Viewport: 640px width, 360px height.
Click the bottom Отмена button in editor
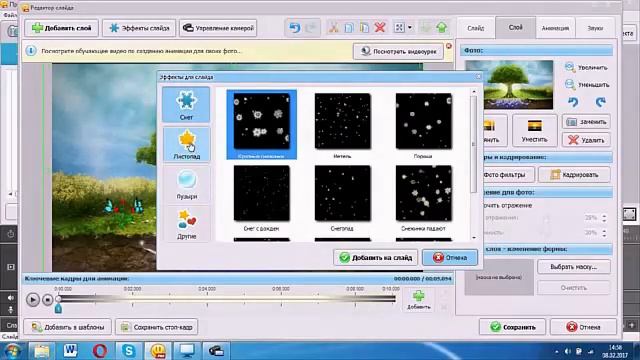(x=583, y=327)
